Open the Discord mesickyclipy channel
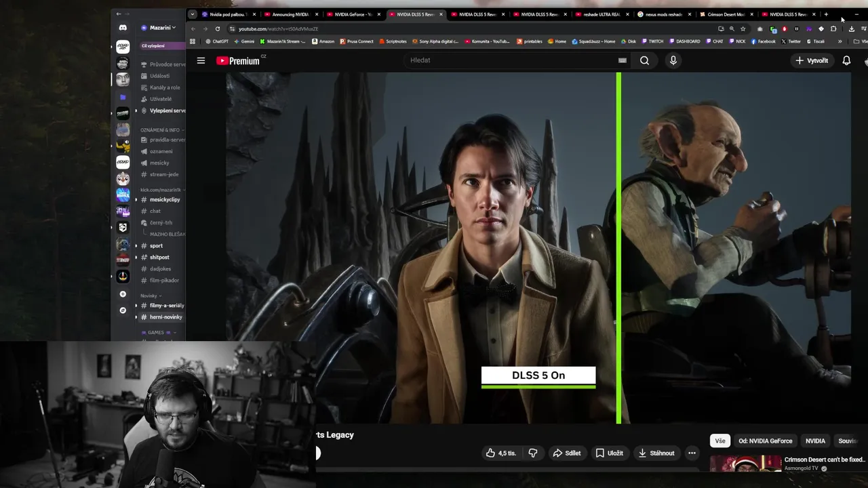Viewport: 868px width, 488px height. pyautogui.click(x=161, y=200)
